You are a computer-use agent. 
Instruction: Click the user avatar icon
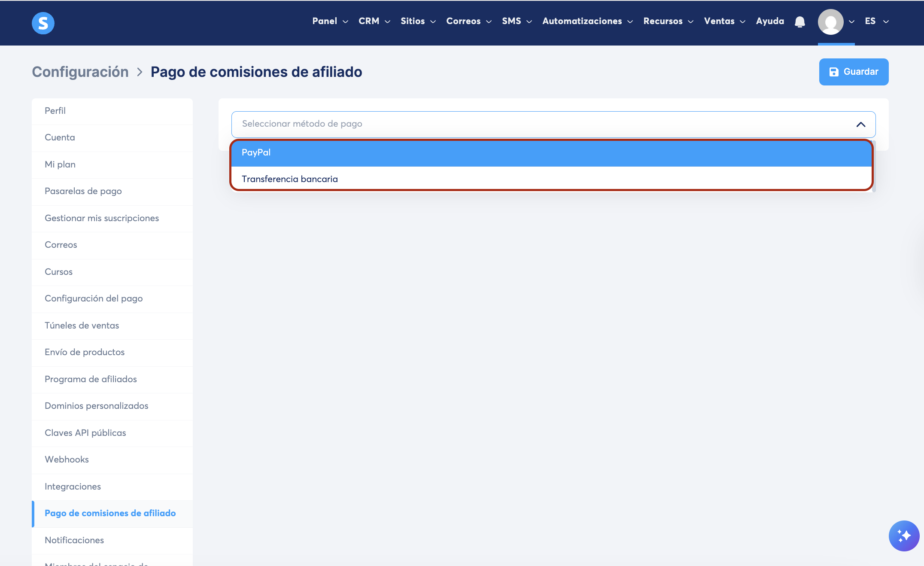830,21
